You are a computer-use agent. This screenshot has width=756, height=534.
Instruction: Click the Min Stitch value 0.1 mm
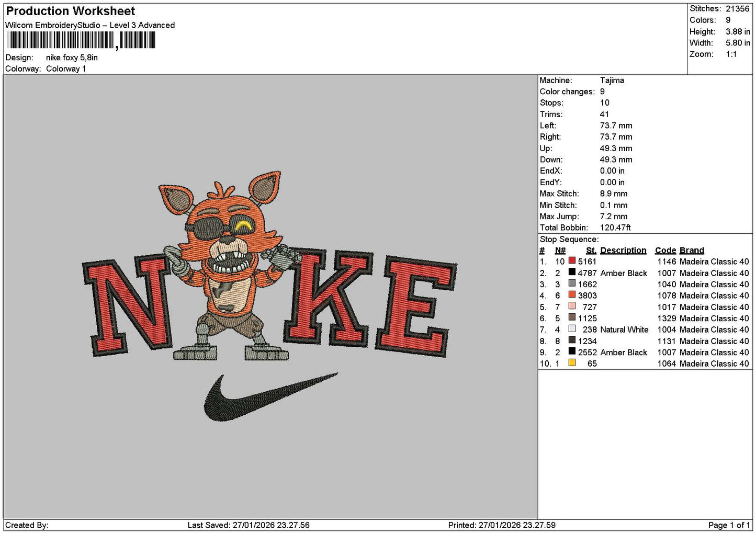tap(614, 205)
